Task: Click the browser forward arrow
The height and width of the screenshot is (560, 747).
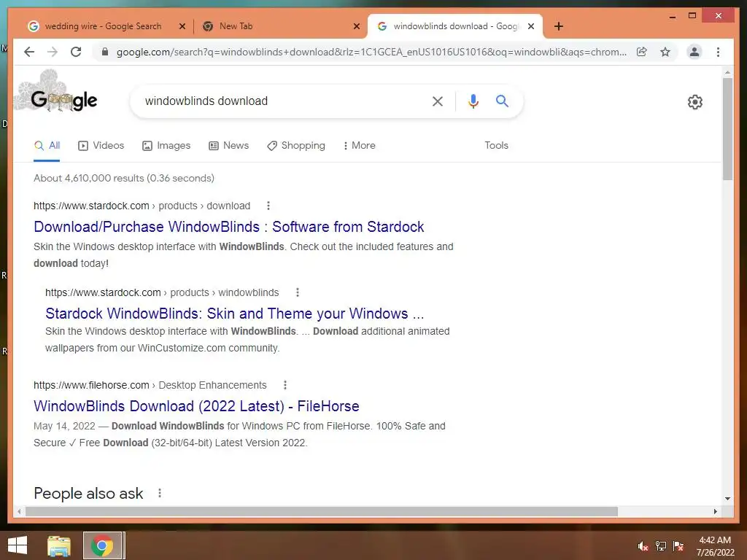Action: coord(53,52)
